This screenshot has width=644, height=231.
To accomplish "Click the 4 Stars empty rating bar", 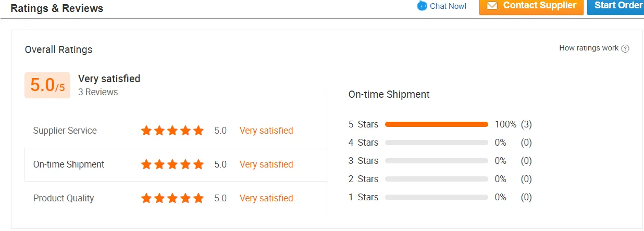I will coord(436,143).
